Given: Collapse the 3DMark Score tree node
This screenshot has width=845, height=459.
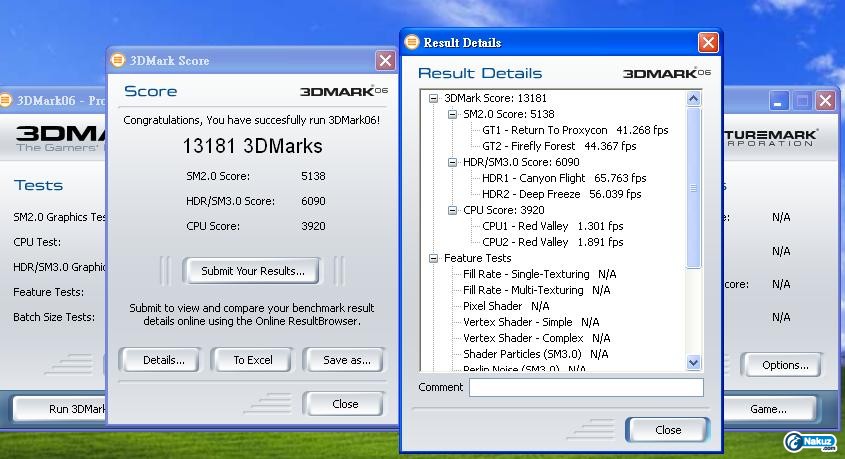Looking at the screenshot, I should point(434,98).
